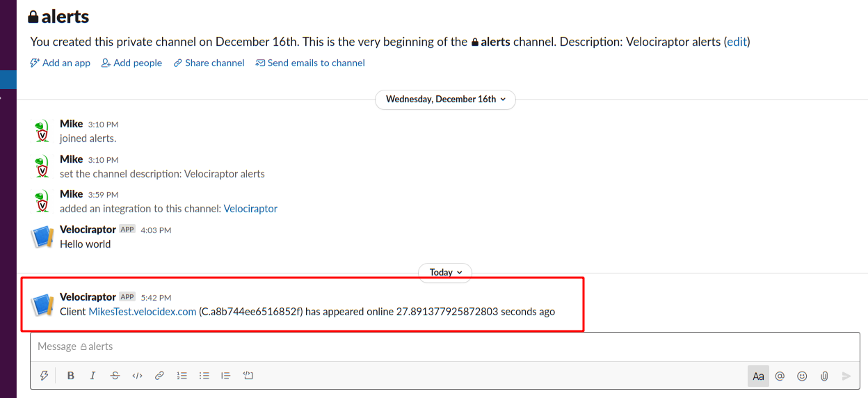Start an ordered numbered list
The height and width of the screenshot is (398, 868).
[182, 376]
